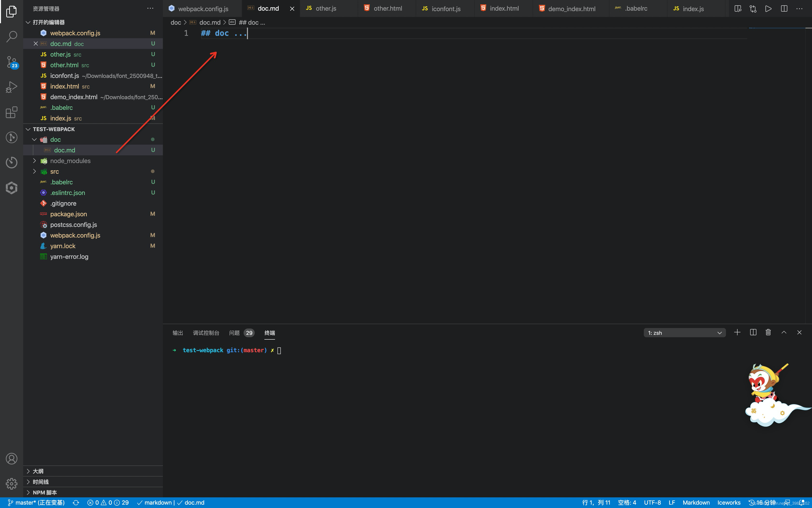Screen dimensions: 812x508
Task: Switch to other.js editor tab
Action: (x=329, y=9)
